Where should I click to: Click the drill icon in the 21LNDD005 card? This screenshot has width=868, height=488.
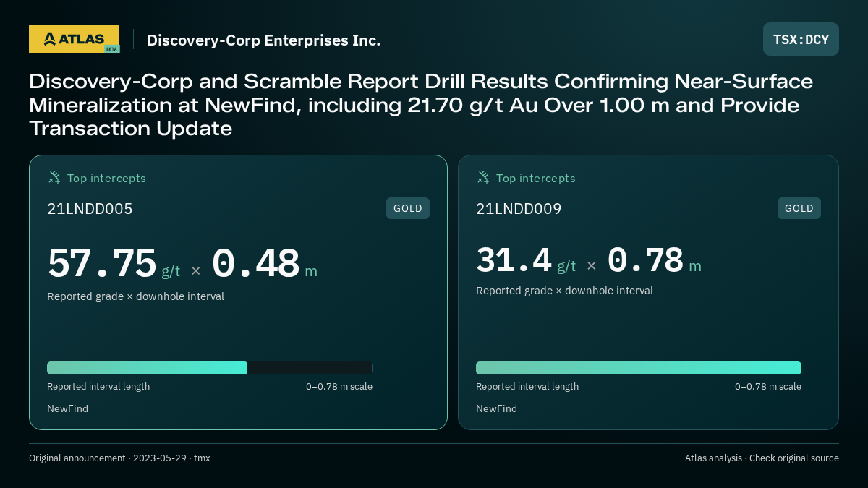pyautogui.click(x=54, y=177)
